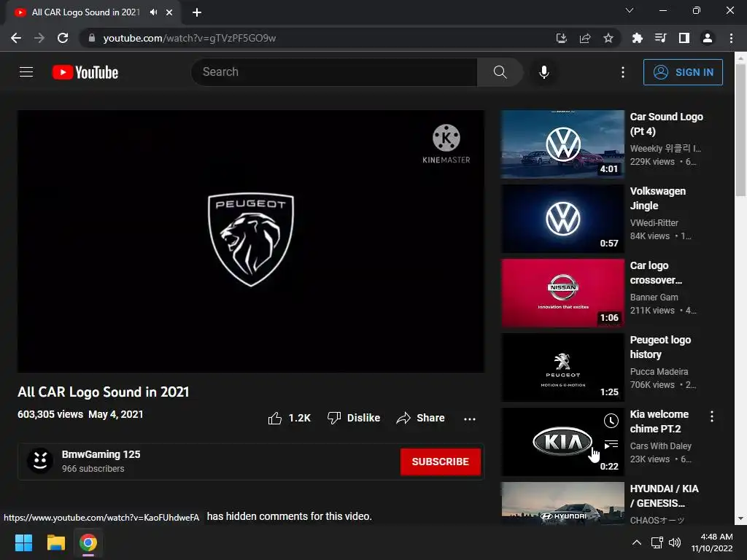Open Car Sound Logo (Pt 4) title
The image size is (747, 560).
pos(666,124)
